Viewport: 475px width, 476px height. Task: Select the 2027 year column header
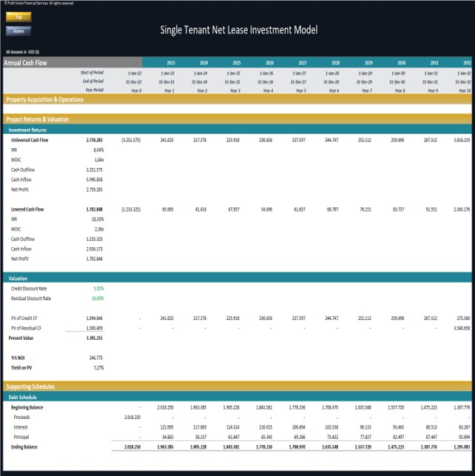pos(303,63)
